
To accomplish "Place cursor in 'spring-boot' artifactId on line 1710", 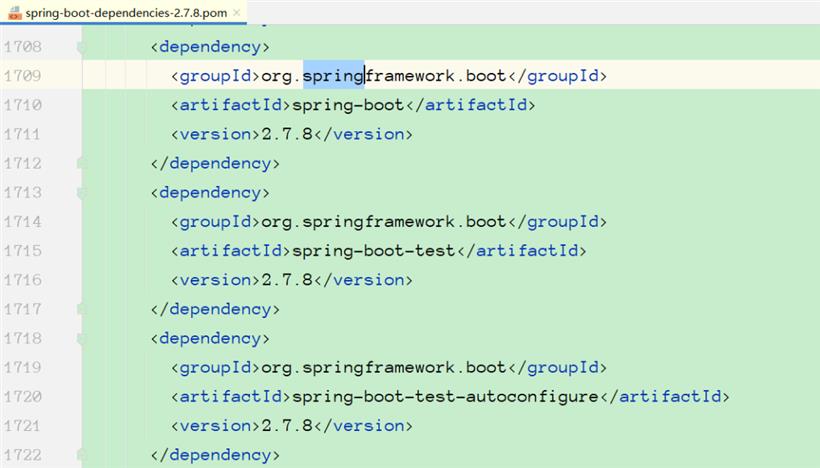I will tap(348, 105).
